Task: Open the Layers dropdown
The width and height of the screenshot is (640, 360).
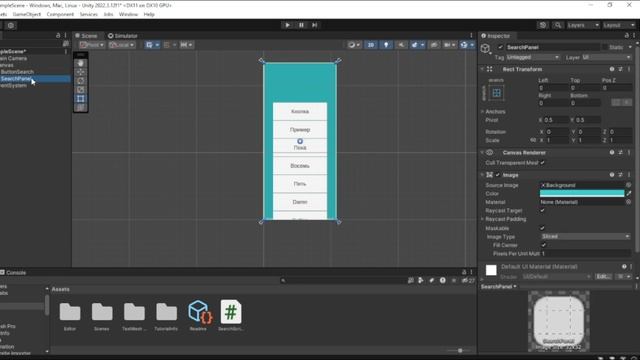Action: tap(583, 25)
